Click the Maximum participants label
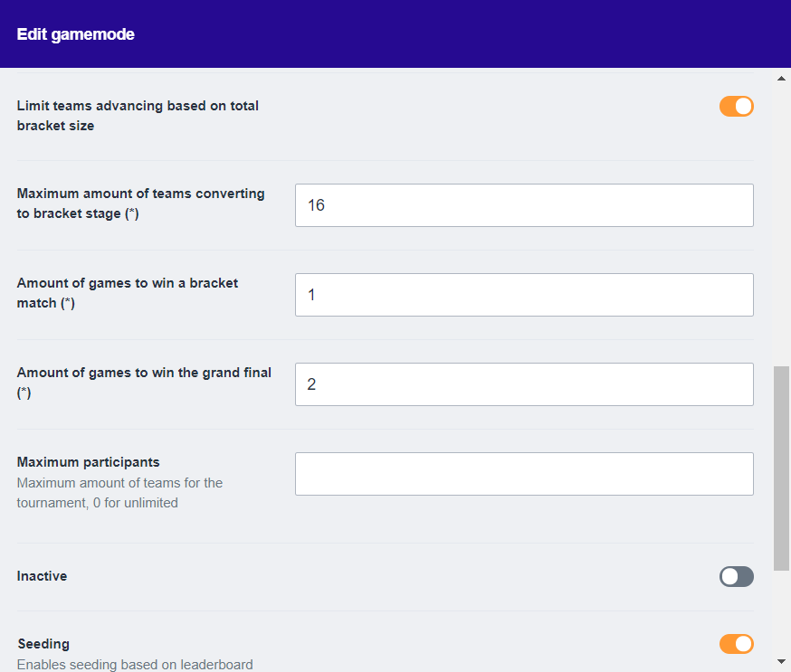 point(88,462)
